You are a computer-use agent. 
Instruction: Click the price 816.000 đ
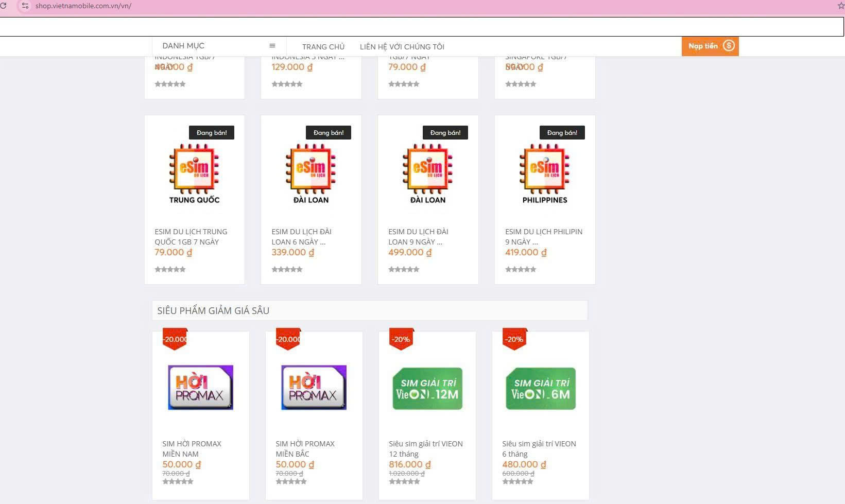point(410,465)
